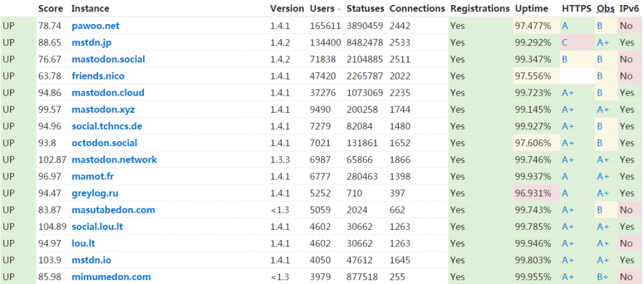
Task: Open HTTPS grade A for greylog.ru
Action: tap(565, 193)
